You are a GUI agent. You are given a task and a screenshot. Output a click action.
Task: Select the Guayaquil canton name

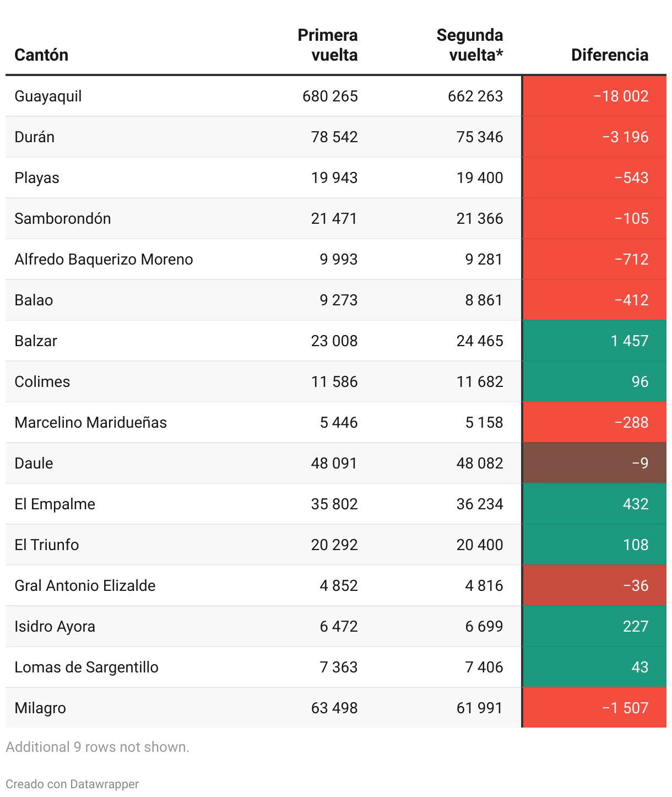pos(48,96)
